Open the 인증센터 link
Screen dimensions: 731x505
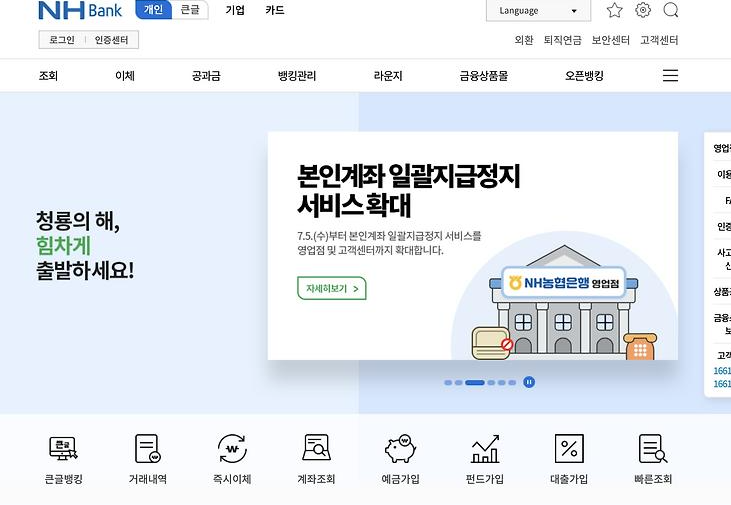pos(111,40)
